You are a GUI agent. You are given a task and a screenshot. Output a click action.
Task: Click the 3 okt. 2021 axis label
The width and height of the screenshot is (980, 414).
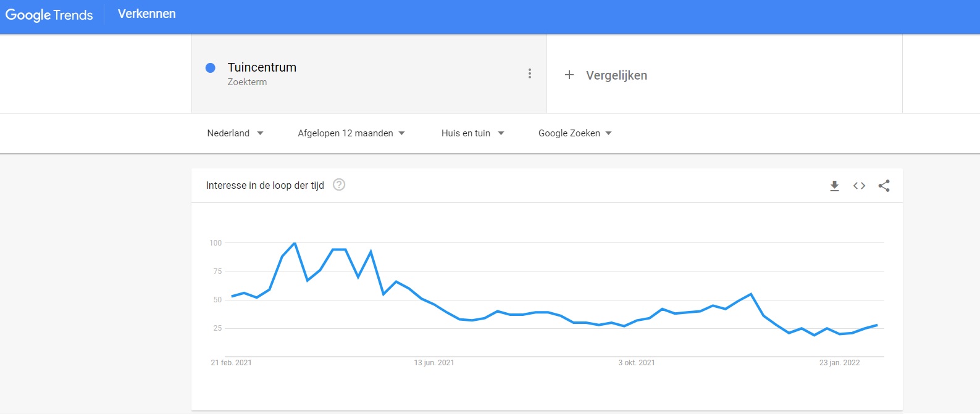point(637,363)
